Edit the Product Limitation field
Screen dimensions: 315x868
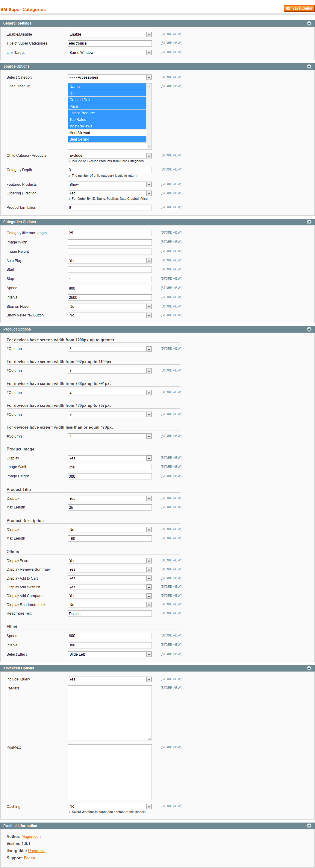[x=110, y=208]
